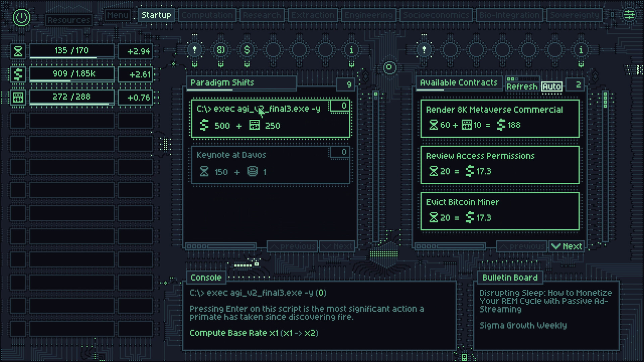
Task: Select the compute chip resource icon
Action: (x=18, y=97)
